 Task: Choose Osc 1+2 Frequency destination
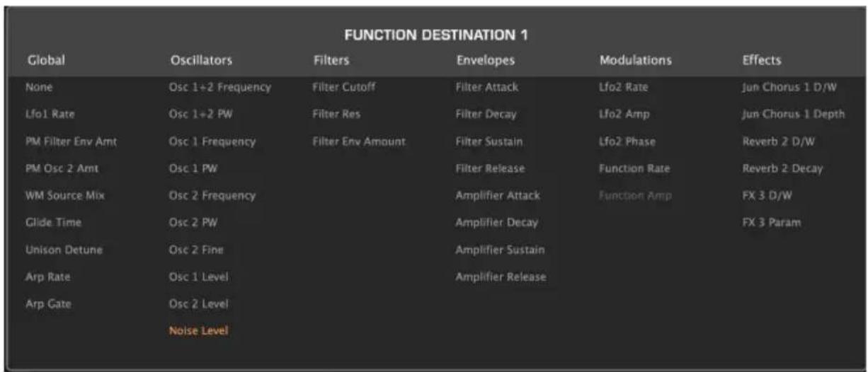point(221,88)
